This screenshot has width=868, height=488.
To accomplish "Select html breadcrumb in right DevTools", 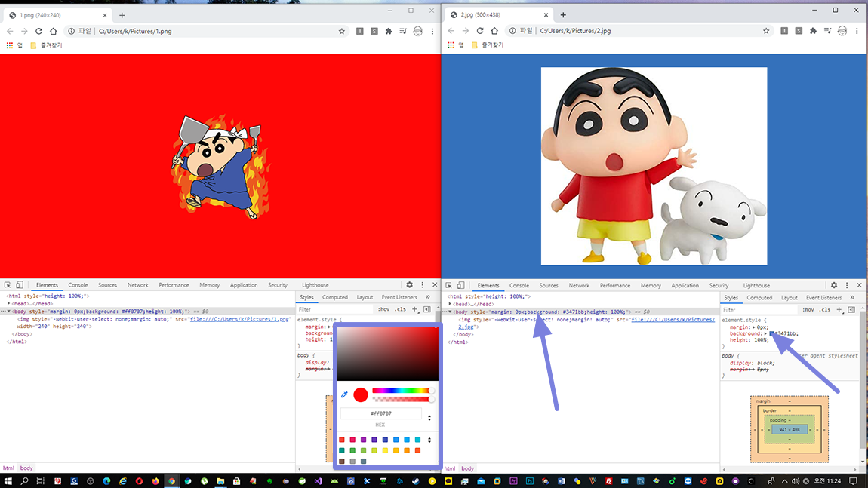I will coord(450,468).
